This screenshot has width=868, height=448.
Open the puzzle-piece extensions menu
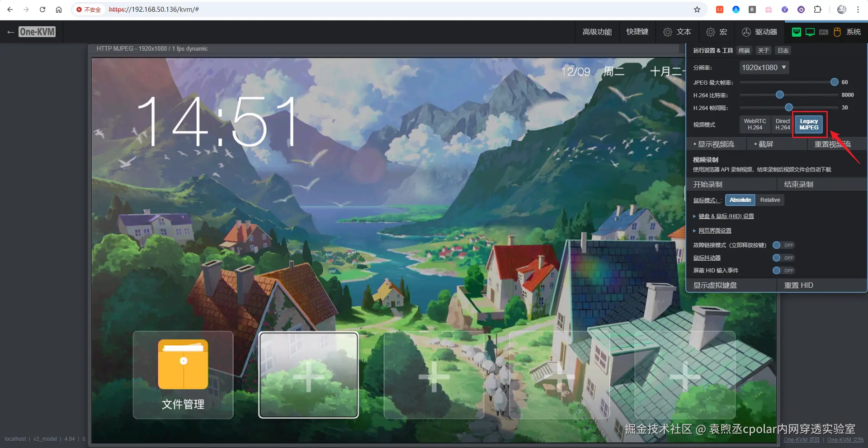(817, 10)
